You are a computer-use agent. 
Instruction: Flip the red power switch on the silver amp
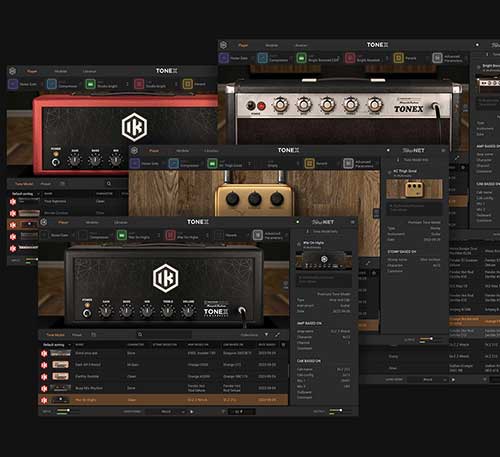coord(261,106)
